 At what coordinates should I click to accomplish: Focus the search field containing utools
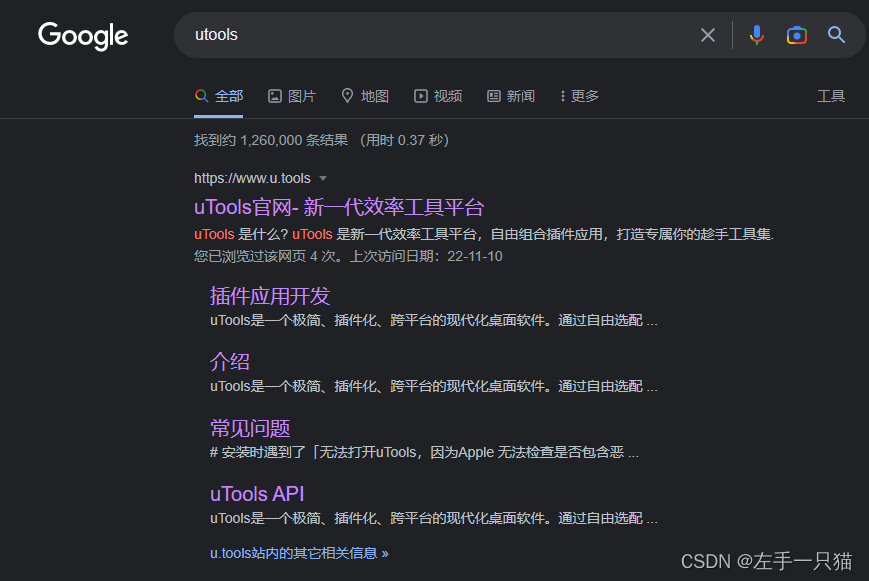pyautogui.click(x=438, y=35)
